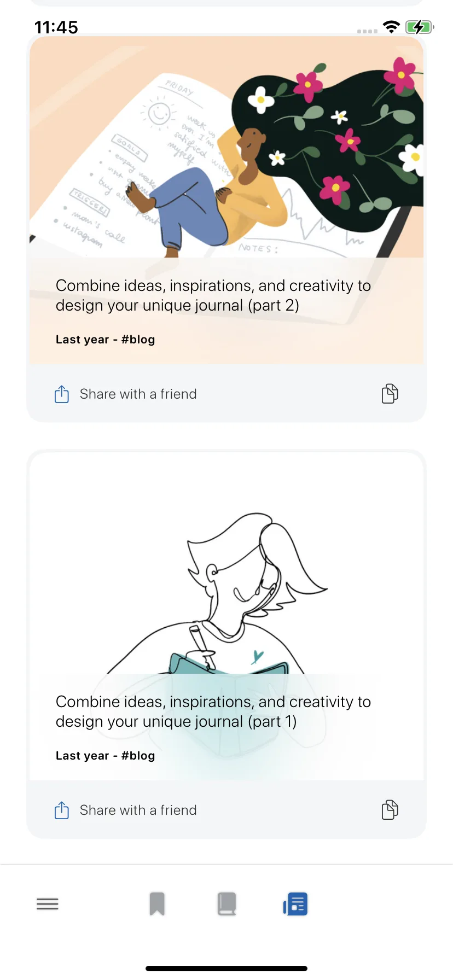This screenshot has height=980, width=453.
Task: Tap the battery charging indicator
Action: point(420,27)
